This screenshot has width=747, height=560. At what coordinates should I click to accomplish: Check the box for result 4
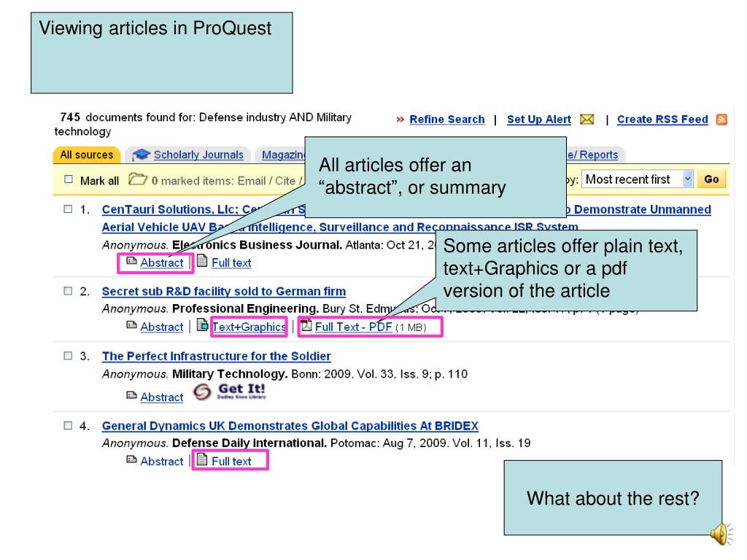pyautogui.click(x=68, y=425)
